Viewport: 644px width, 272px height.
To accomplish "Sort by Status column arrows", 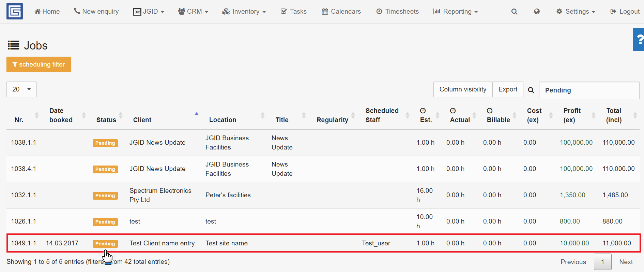I will 120,115.
